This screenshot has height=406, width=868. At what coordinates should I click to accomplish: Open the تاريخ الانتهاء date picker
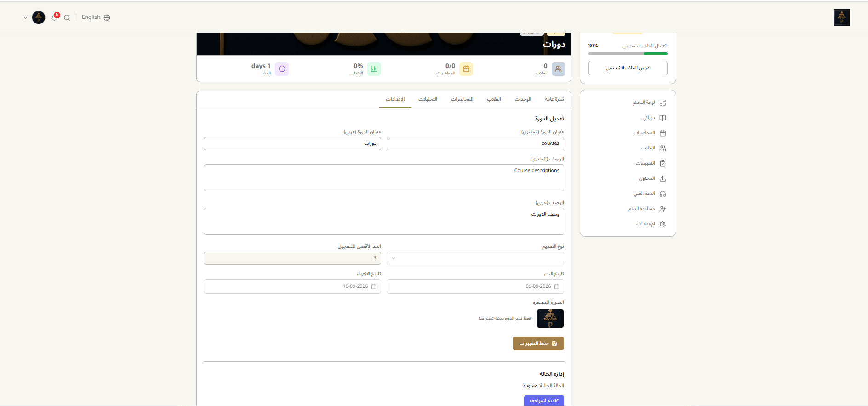[x=292, y=286]
